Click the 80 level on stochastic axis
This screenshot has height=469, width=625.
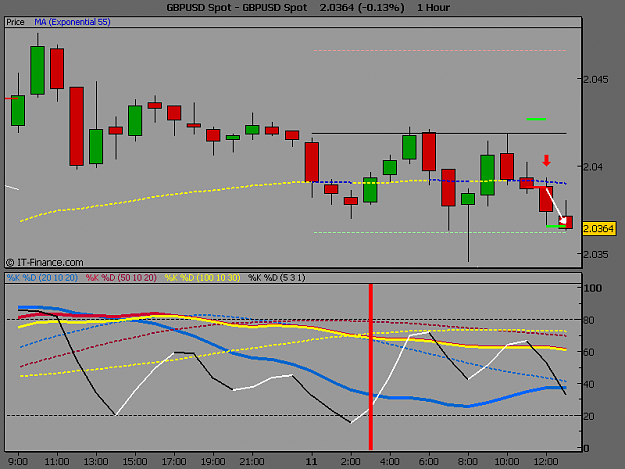coord(590,320)
